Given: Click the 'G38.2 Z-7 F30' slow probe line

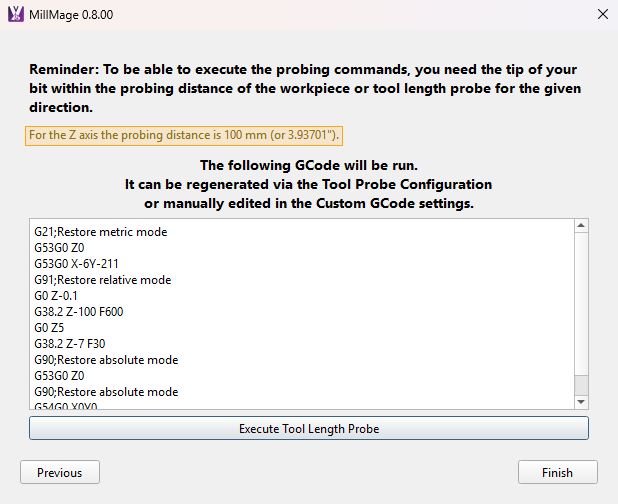Looking at the screenshot, I should click(70, 344).
